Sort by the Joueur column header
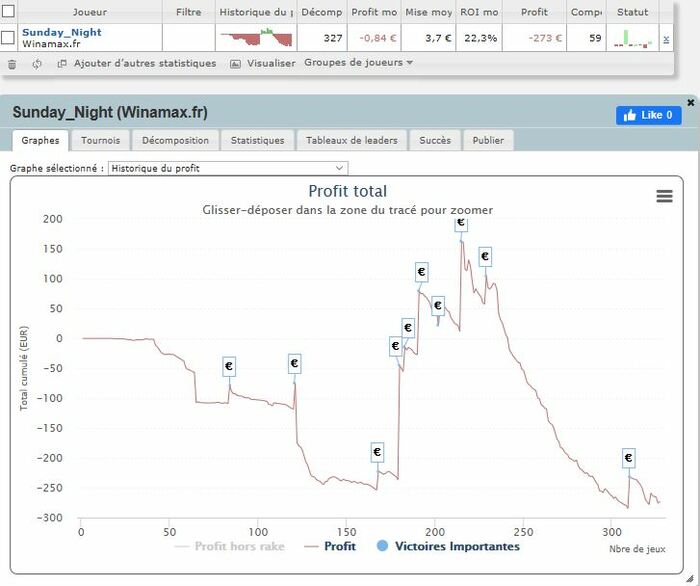 click(90, 12)
